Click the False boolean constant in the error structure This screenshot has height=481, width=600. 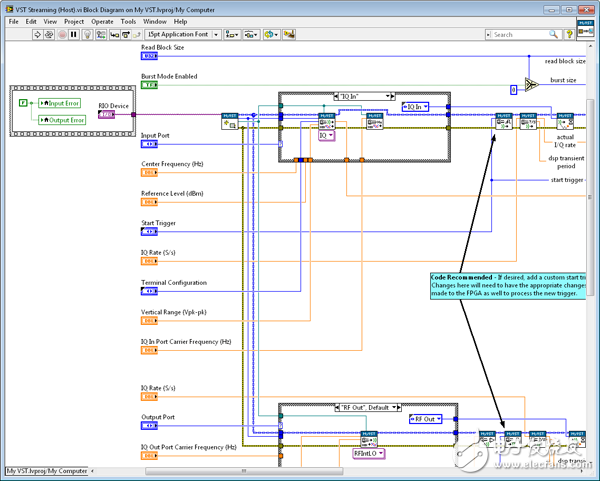pos(25,102)
